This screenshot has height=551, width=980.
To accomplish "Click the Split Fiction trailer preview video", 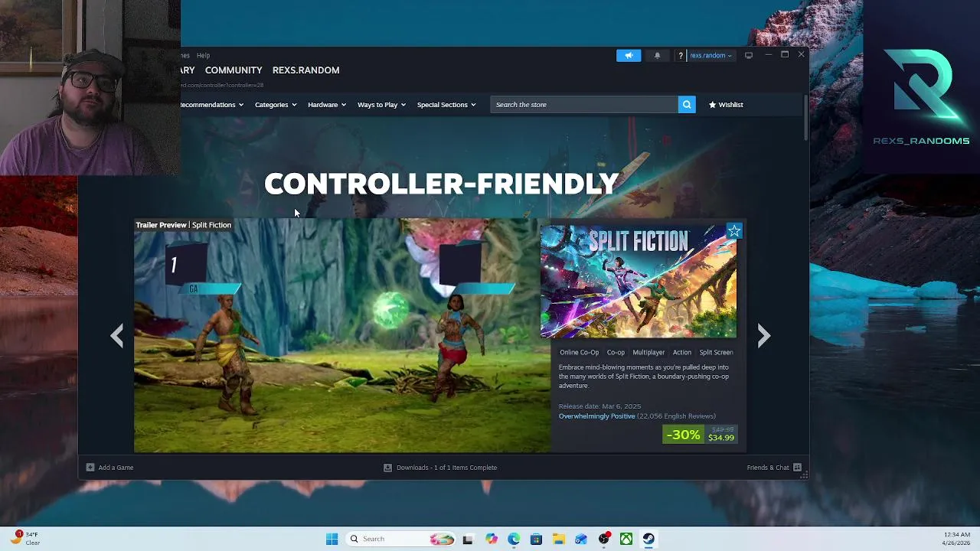I will [x=342, y=335].
